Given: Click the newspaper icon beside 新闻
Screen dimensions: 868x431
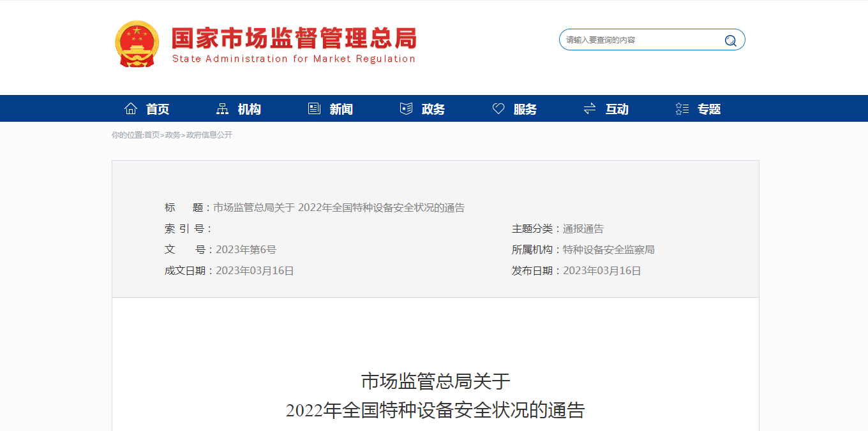Looking at the screenshot, I should [x=314, y=109].
